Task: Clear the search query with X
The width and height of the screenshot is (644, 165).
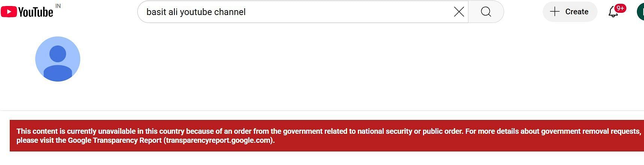Action: click(x=459, y=12)
